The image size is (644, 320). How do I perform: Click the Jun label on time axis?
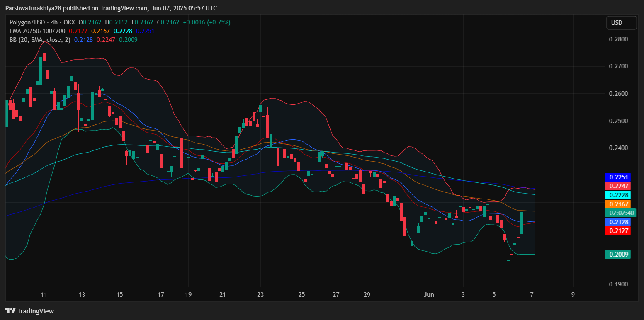(428, 295)
